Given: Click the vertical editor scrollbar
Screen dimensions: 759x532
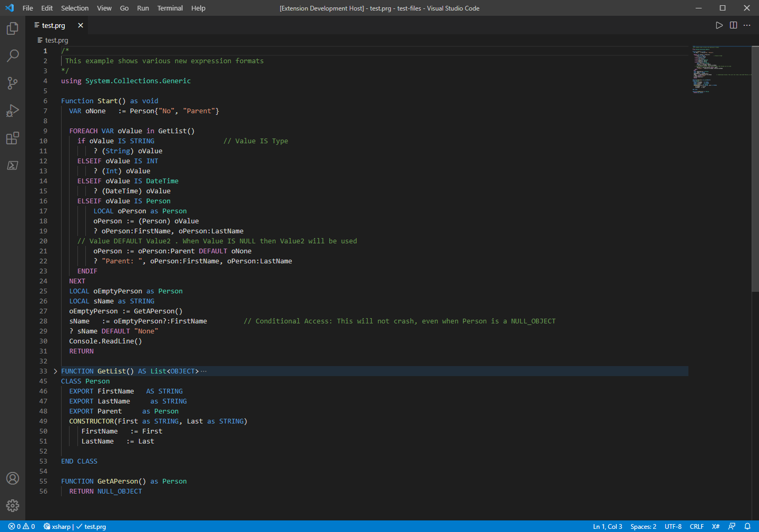Looking at the screenshot, I should (755, 169).
